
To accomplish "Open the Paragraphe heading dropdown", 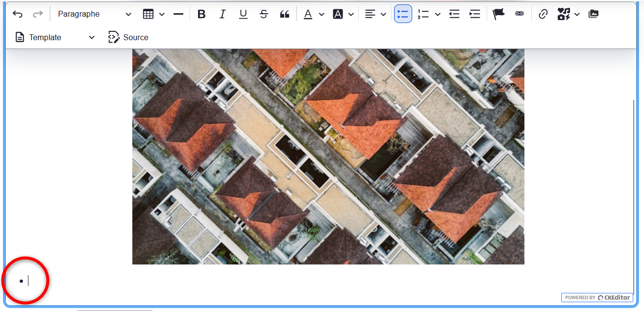I will point(94,14).
